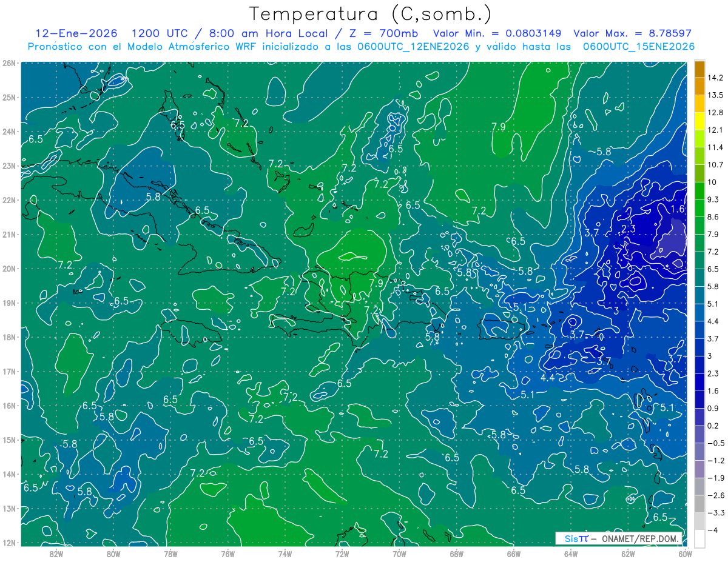This screenshot has height=562, width=728.
Task: Click the "0600UTC_15ENE2026" valid-until timestamp
Action: (639, 47)
